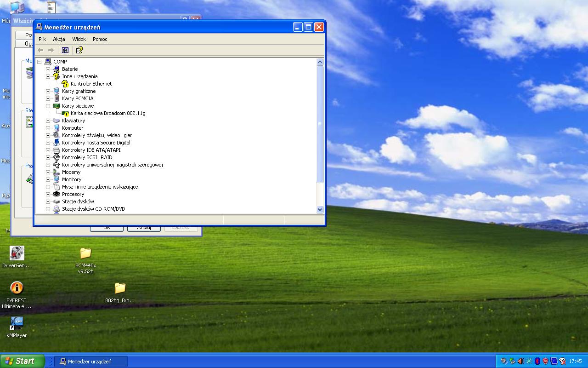Click the Back arrow toolbar icon
This screenshot has width=588, height=368.
click(40, 50)
